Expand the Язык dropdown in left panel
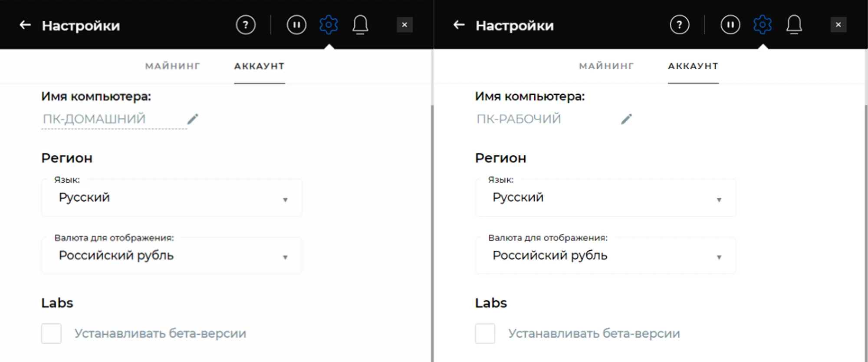The height and width of the screenshot is (362, 868). pos(172,198)
